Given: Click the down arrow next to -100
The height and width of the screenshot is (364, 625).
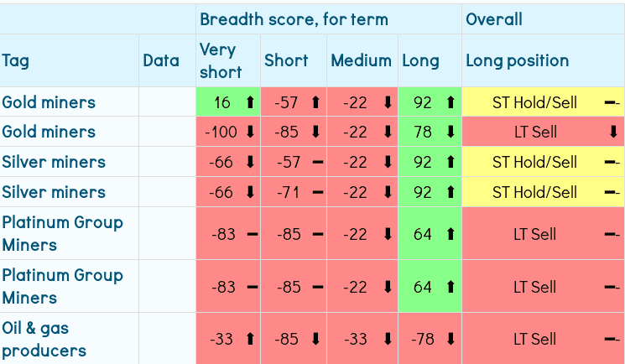Looking at the screenshot, I should tap(249, 132).
